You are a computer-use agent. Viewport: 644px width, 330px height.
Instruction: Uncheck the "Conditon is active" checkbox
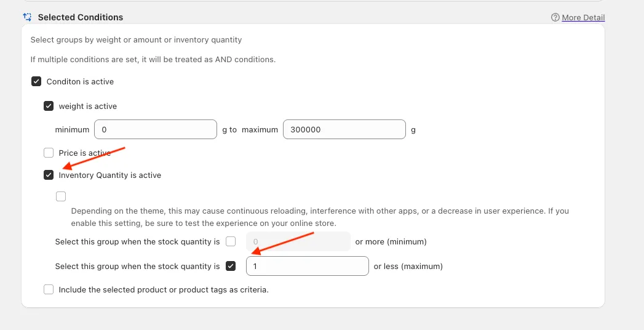pos(36,81)
